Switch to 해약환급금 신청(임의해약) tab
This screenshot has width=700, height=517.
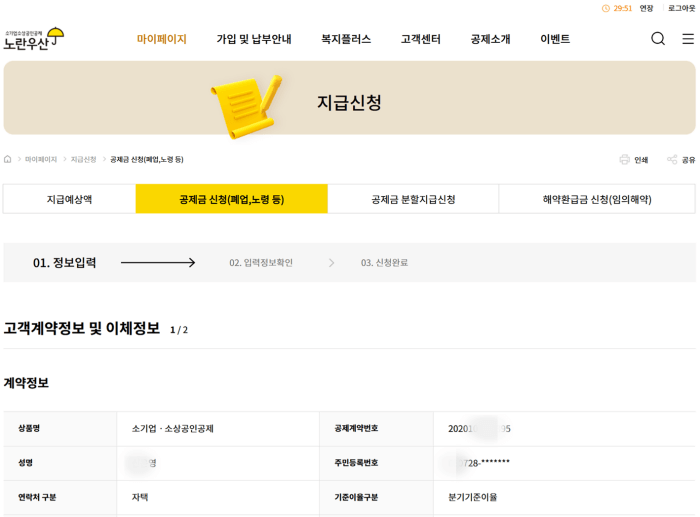(x=597, y=199)
